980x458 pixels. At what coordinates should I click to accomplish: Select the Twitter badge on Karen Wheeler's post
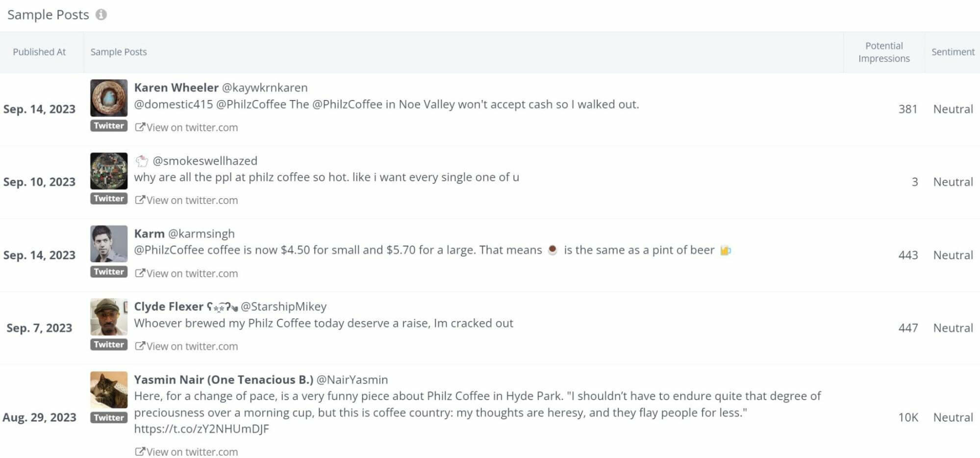[108, 126]
